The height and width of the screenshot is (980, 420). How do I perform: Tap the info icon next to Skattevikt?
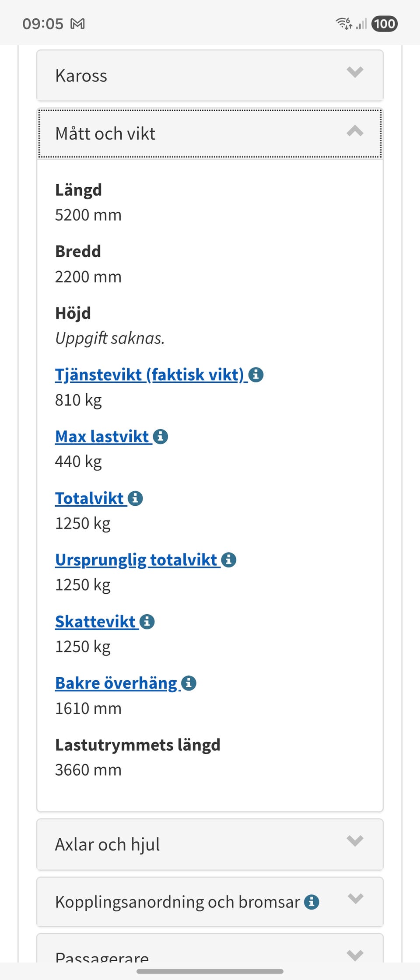click(147, 621)
